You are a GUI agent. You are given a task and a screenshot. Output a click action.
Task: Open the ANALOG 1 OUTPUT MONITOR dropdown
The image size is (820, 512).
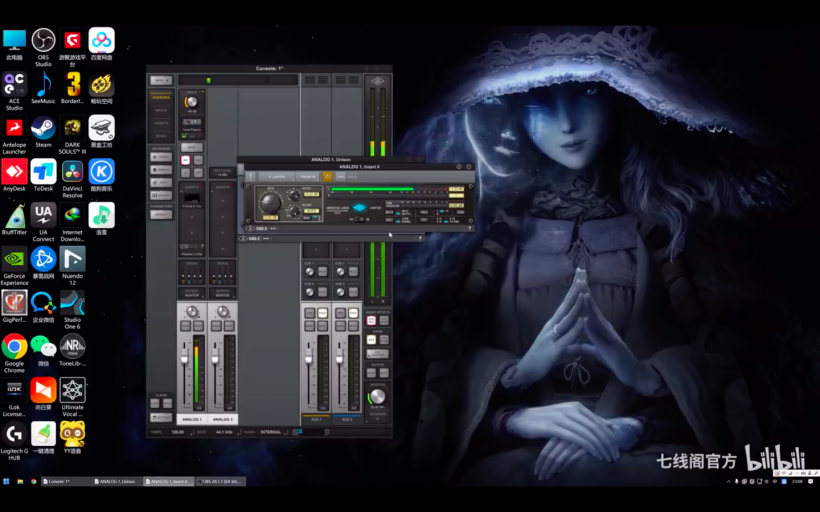click(192, 293)
